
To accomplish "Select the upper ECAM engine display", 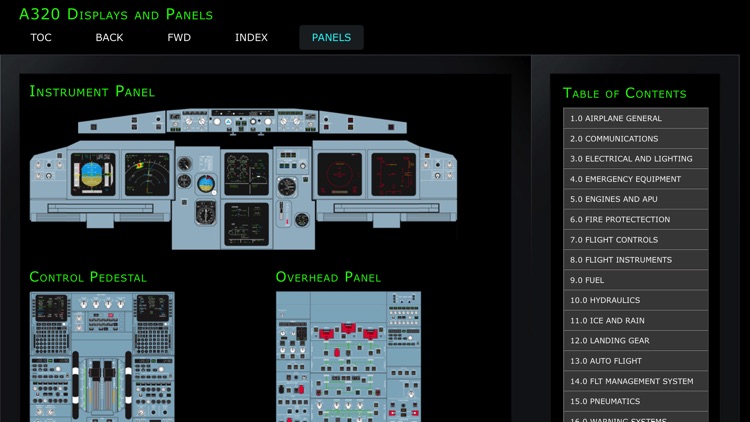I will click(246, 174).
